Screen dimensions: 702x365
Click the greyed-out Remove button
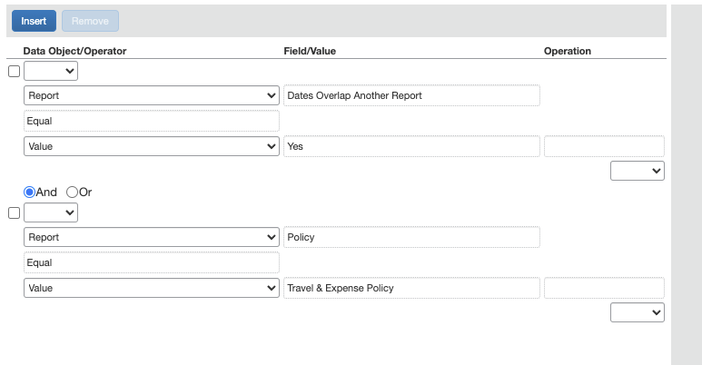pos(90,21)
